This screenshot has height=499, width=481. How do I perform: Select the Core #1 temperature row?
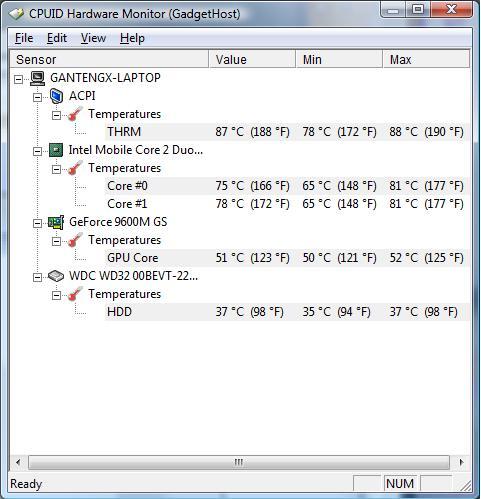(x=287, y=204)
